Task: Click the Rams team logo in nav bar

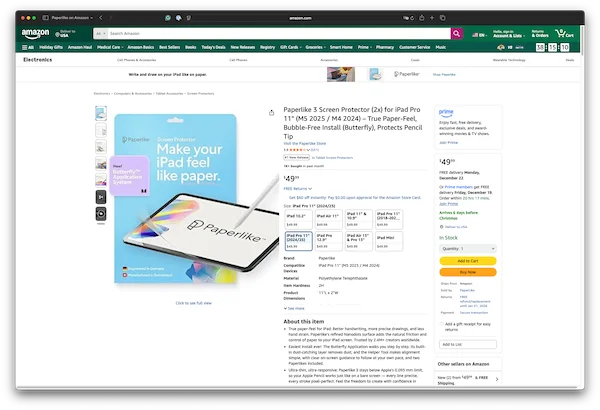Action: [x=501, y=47]
